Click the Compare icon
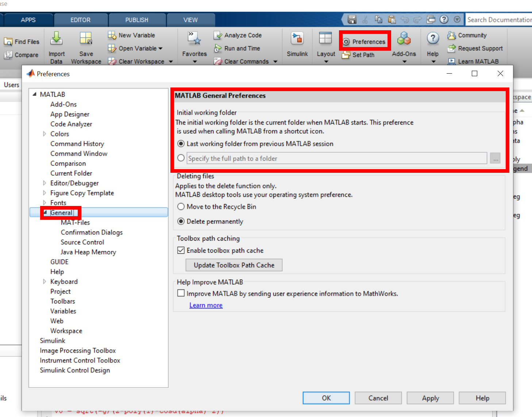Screen dimensions: 532x417 [x=8, y=55]
